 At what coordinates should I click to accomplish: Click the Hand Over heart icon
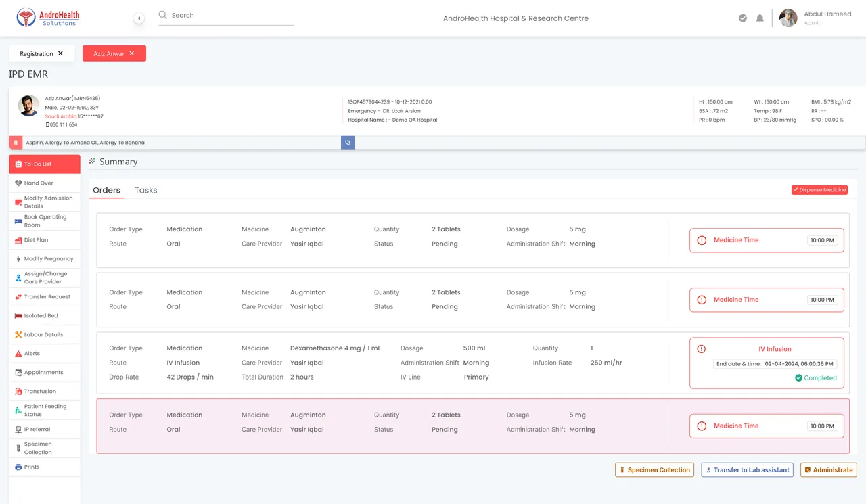click(x=18, y=183)
